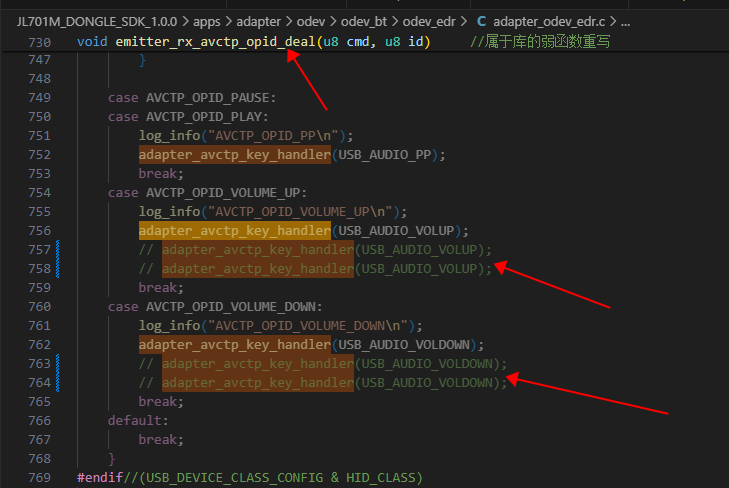Click the default: label
Screen dimensions: 729x488
pos(138,421)
